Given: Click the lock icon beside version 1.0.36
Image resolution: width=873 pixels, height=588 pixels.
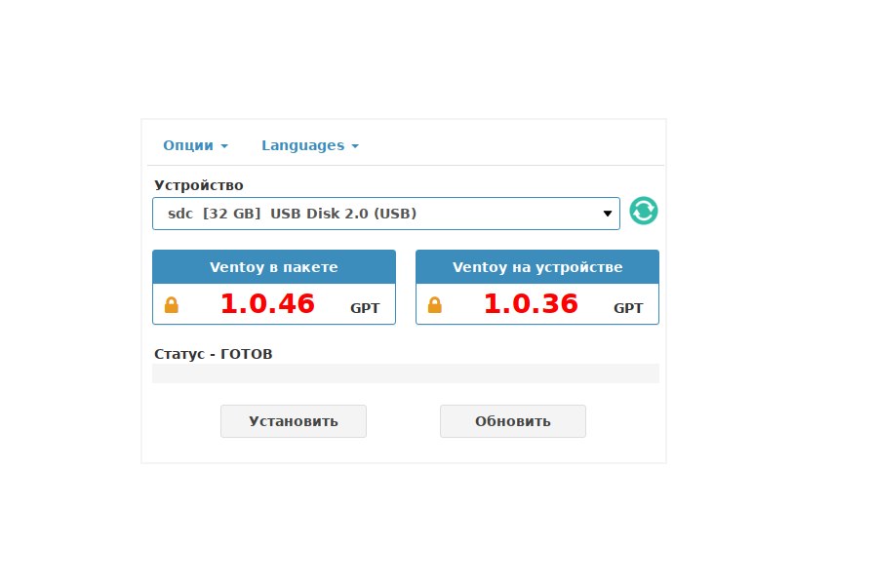Looking at the screenshot, I should tap(435, 305).
